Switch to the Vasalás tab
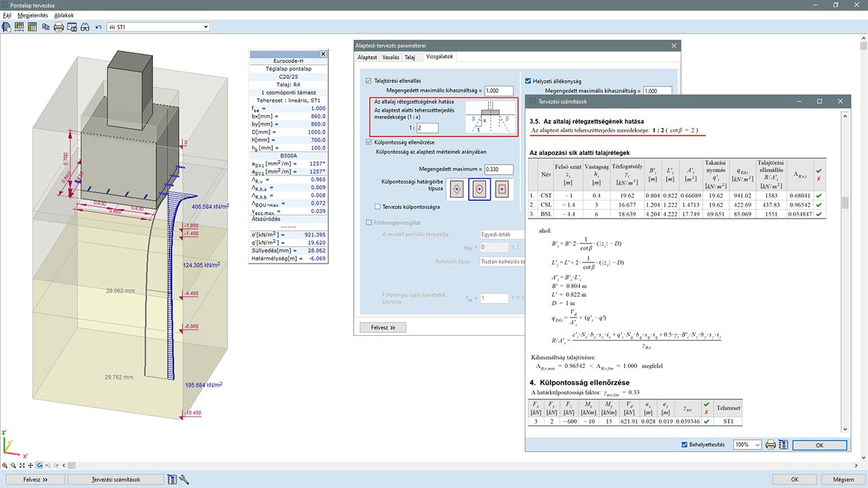The width and height of the screenshot is (868, 488). [x=391, y=58]
